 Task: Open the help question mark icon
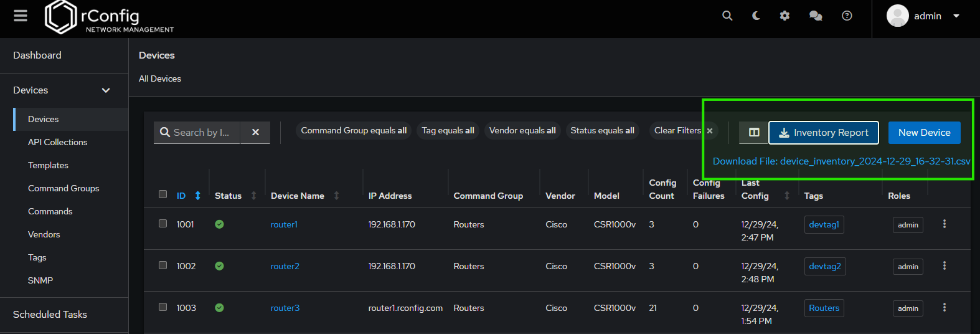click(x=847, y=16)
